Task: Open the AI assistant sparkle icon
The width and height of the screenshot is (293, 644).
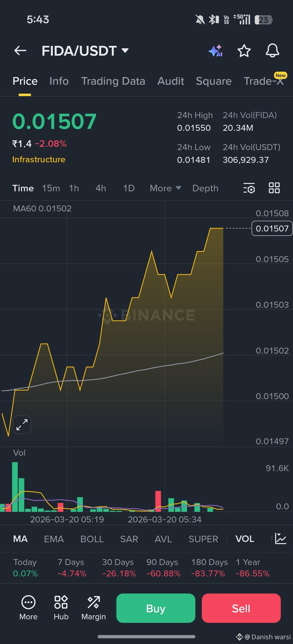Action: tap(215, 51)
